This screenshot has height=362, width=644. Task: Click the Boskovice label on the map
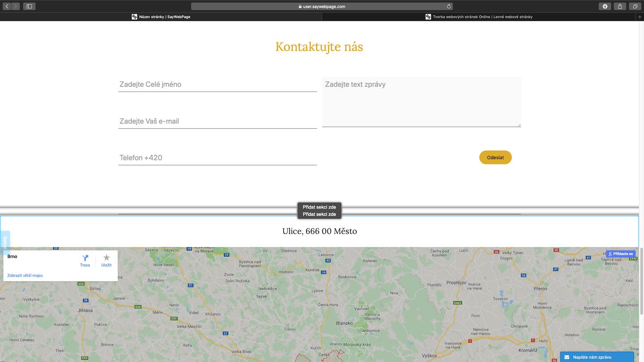click(x=347, y=277)
